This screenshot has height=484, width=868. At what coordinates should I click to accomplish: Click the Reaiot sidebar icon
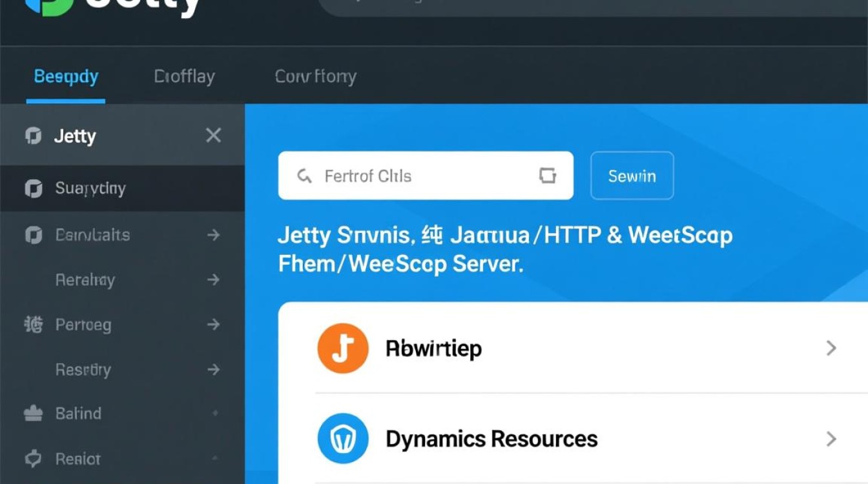tap(33, 459)
